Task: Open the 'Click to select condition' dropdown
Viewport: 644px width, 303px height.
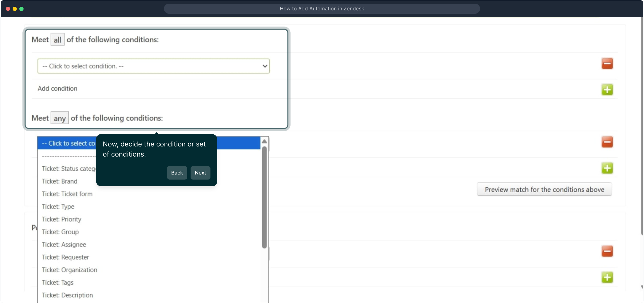Action: [153, 66]
